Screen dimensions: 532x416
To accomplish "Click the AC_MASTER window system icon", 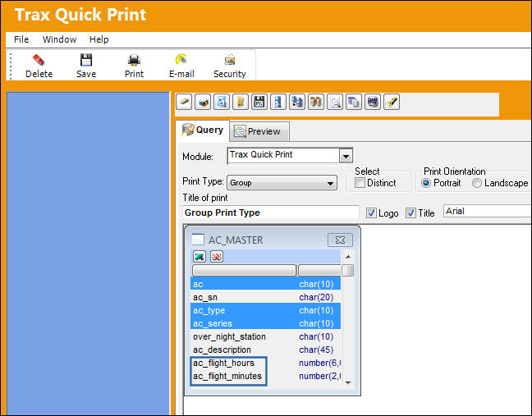I will click(198, 240).
